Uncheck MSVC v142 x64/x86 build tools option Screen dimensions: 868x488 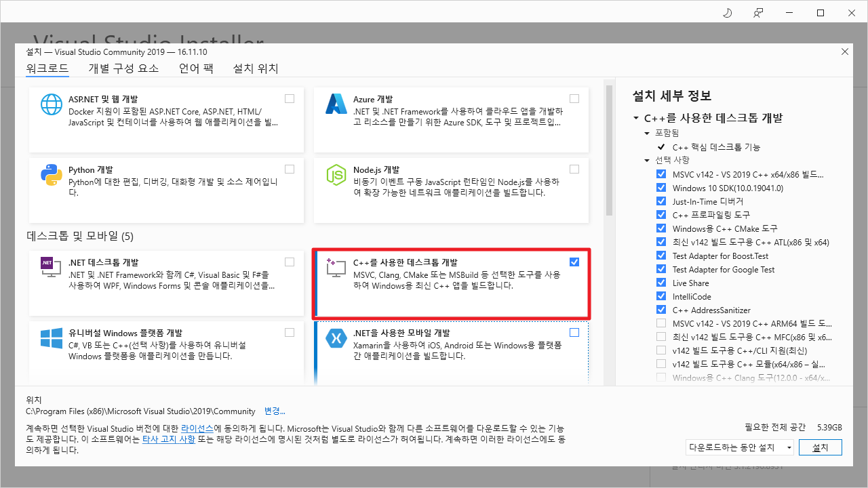coord(661,174)
